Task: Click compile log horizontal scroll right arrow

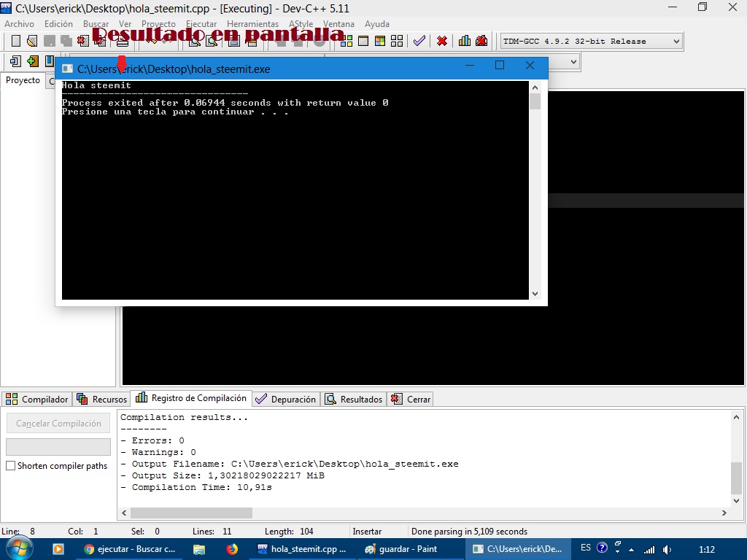Action: (724, 513)
